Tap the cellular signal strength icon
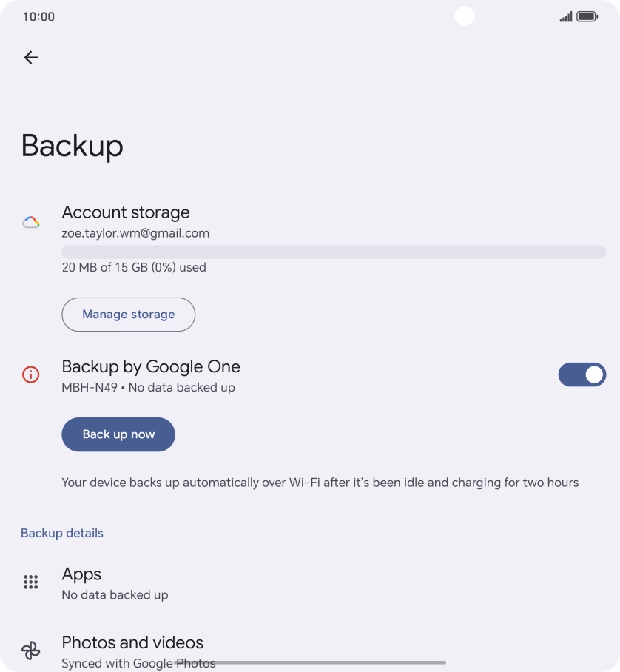 tap(566, 16)
